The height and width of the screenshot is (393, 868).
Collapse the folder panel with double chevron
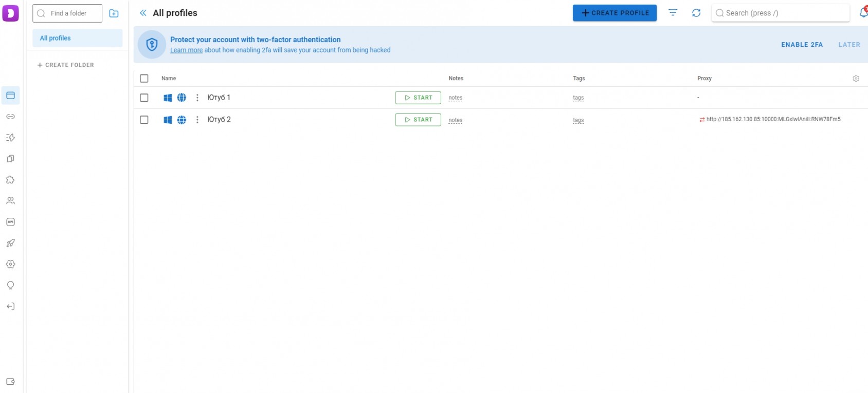[143, 13]
